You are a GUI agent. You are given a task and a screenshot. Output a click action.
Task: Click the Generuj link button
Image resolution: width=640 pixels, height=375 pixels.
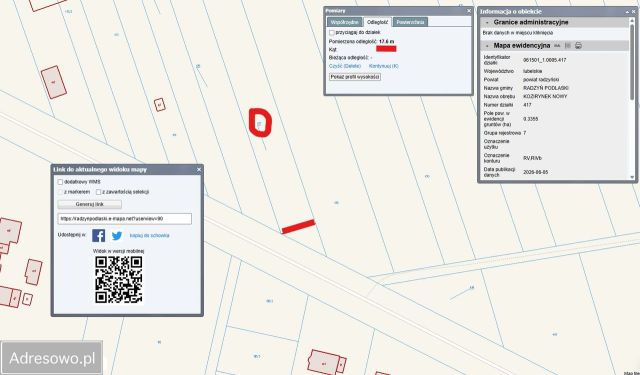90,204
